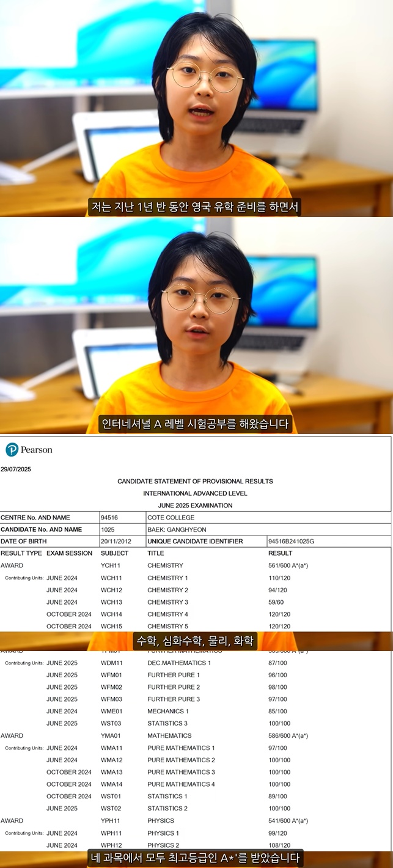Click the Mathematics award result 586/600 A*(a*)
The width and height of the screenshot is (393, 868).
[x=288, y=735]
